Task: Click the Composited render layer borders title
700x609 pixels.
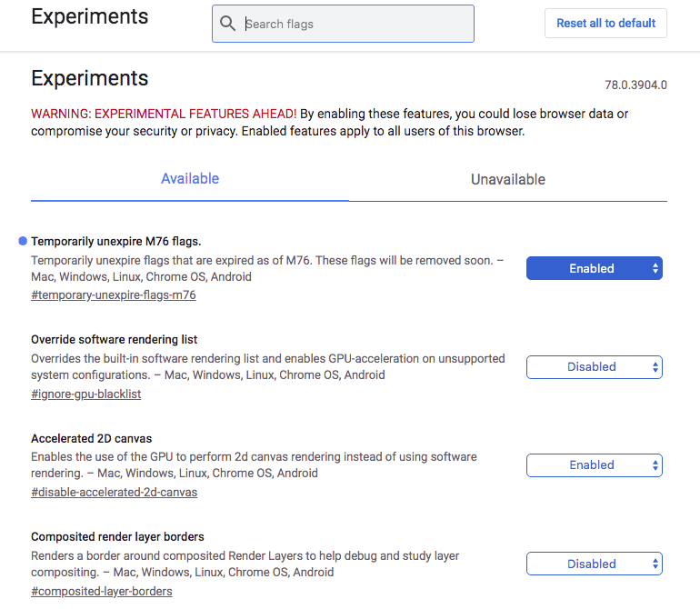Action: (117, 536)
